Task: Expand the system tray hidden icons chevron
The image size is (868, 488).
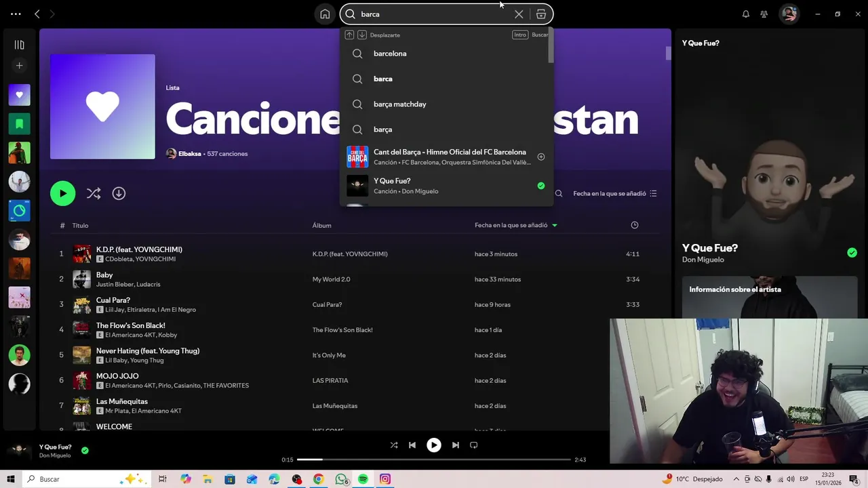Action: tap(736, 479)
